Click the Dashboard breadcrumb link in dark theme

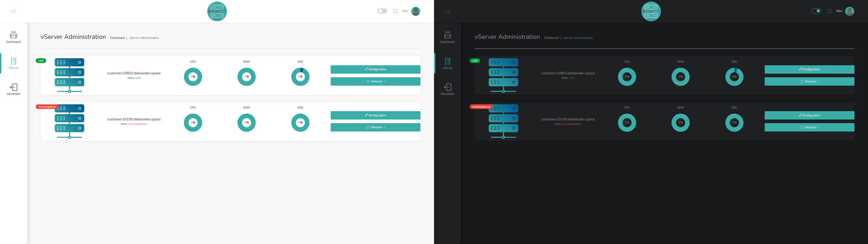551,38
